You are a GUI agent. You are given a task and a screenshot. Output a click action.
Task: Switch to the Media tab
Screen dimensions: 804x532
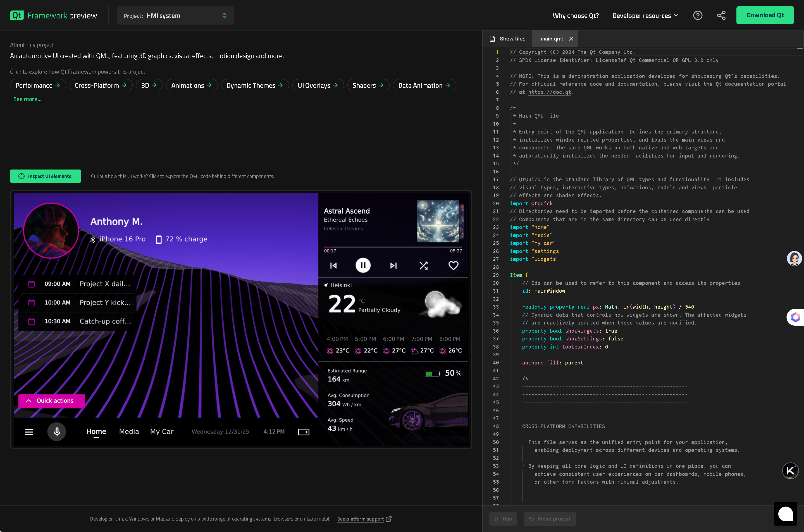(129, 431)
